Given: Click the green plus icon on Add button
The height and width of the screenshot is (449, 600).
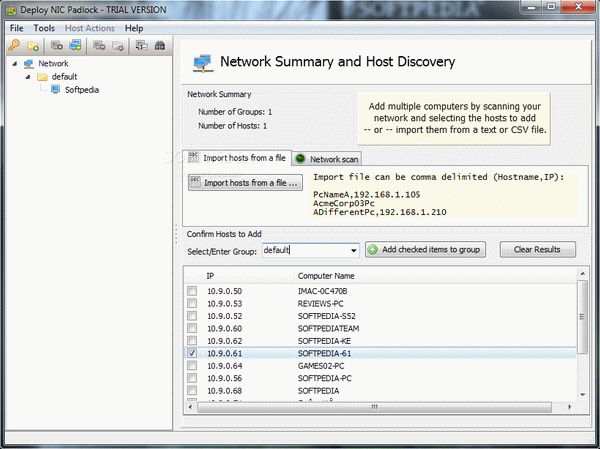Looking at the screenshot, I should (x=372, y=250).
